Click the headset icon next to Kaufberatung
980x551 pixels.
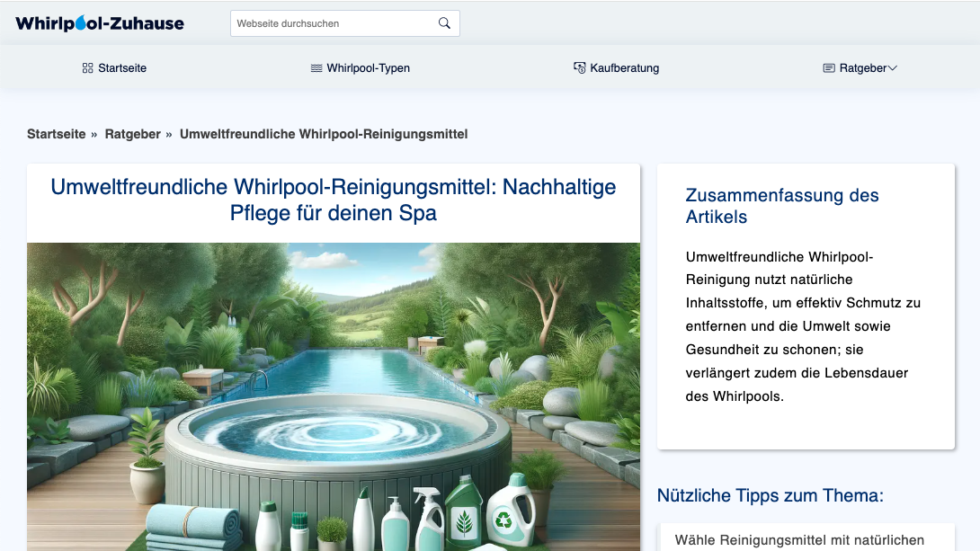578,67
